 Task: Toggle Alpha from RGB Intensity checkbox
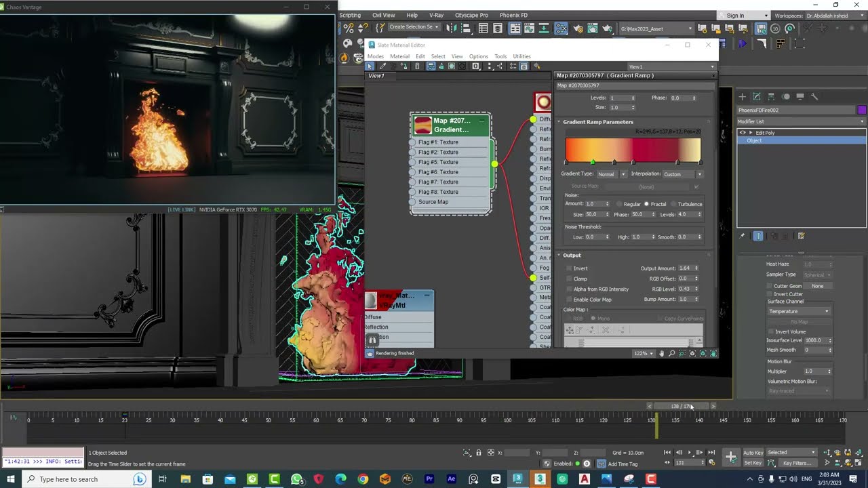coord(570,289)
